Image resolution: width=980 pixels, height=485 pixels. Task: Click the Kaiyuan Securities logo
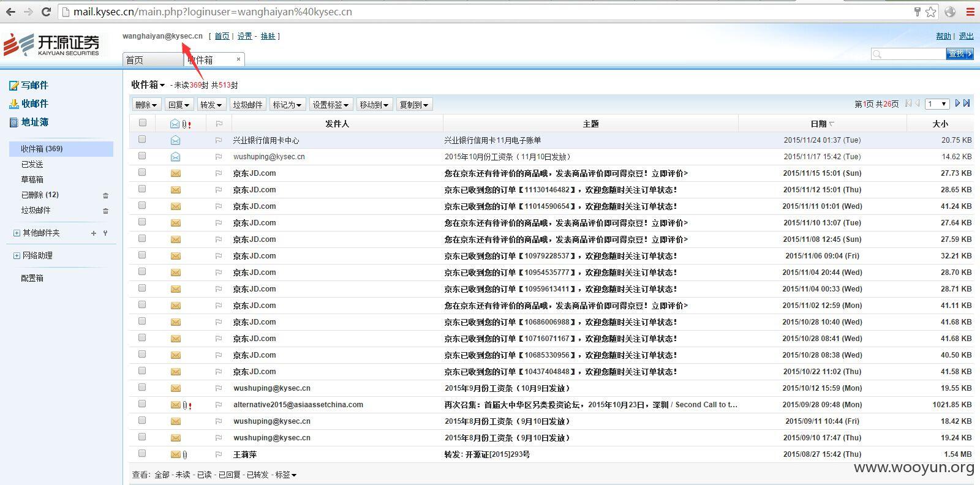[x=52, y=44]
